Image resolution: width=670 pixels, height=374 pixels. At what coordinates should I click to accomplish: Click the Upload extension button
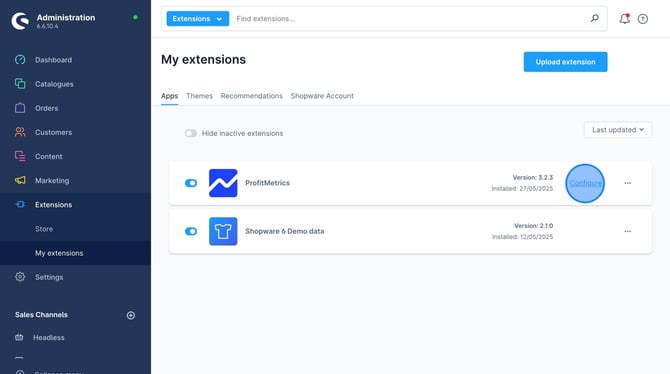point(565,62)
